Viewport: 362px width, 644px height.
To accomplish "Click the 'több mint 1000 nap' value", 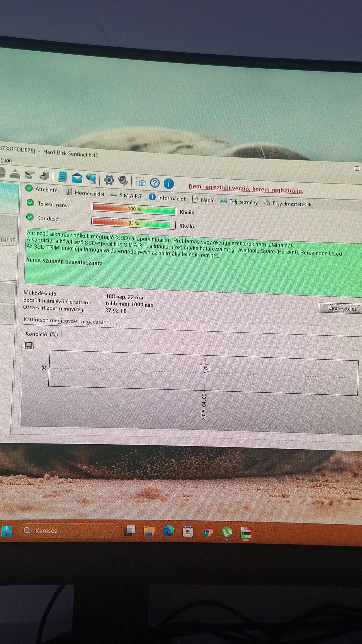I will 129,304.
